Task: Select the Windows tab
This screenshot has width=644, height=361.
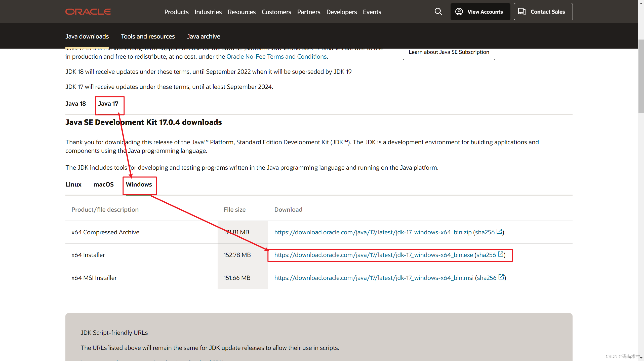Action: tap(138, 184)
